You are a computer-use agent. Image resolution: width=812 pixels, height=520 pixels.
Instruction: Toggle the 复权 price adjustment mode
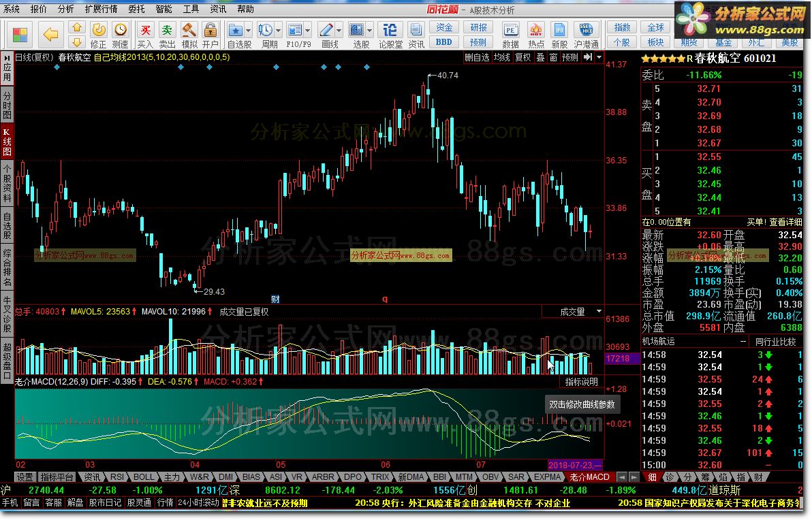coord(522,57)
